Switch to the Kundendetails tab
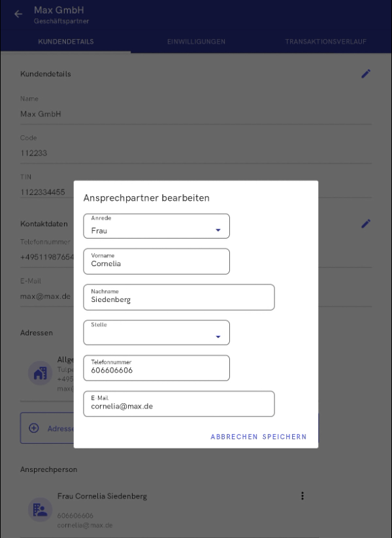392x538 pixels. point(66,42)
